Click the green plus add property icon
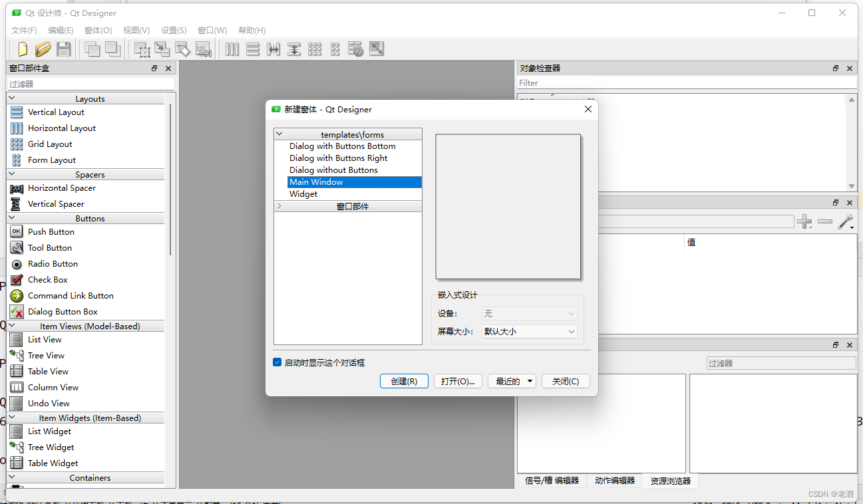The width and height of the screenshot is (863, 504). (x=804, y=222)
